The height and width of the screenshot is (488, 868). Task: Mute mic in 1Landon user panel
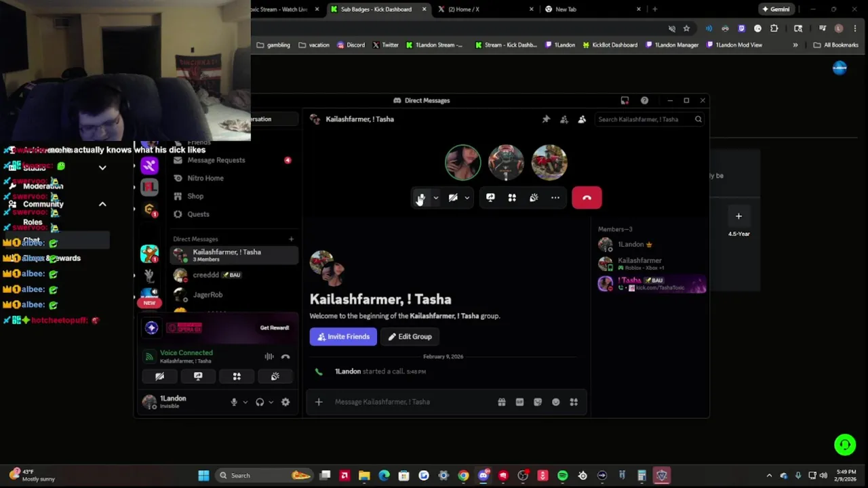coord(234,402)
